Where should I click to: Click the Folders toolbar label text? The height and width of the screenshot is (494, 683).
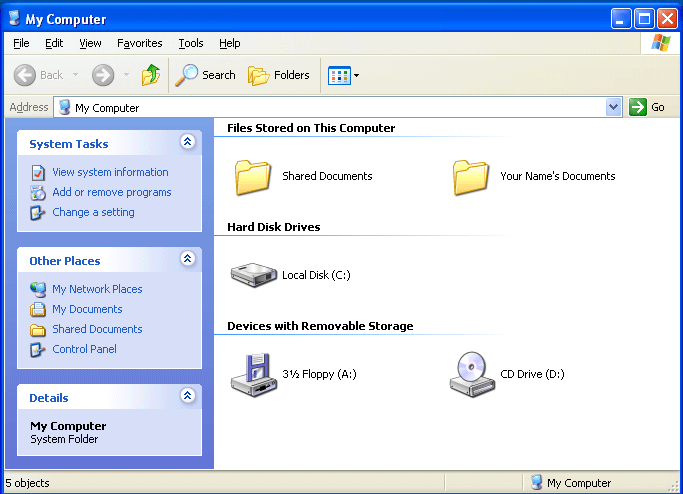coord(291,75)
